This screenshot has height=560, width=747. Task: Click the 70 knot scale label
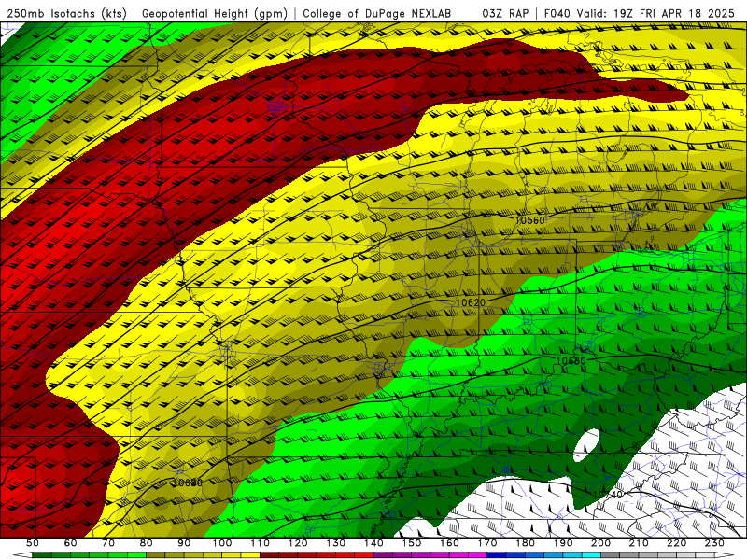108,543
